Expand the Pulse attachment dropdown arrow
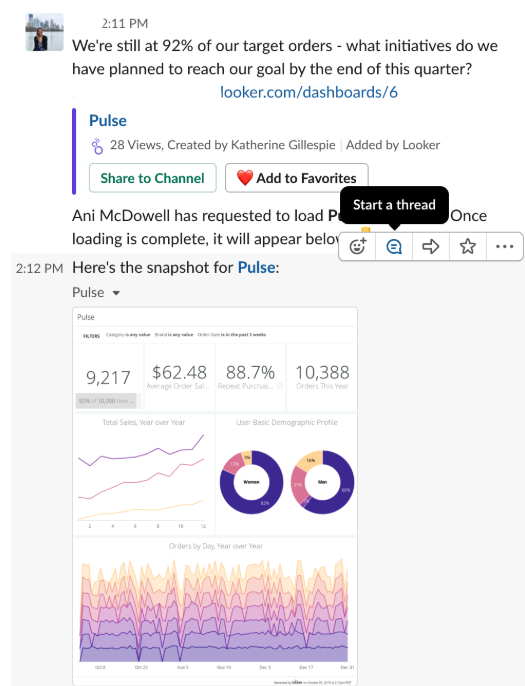Viewport: 525px width, 686px height. point(116,293)
